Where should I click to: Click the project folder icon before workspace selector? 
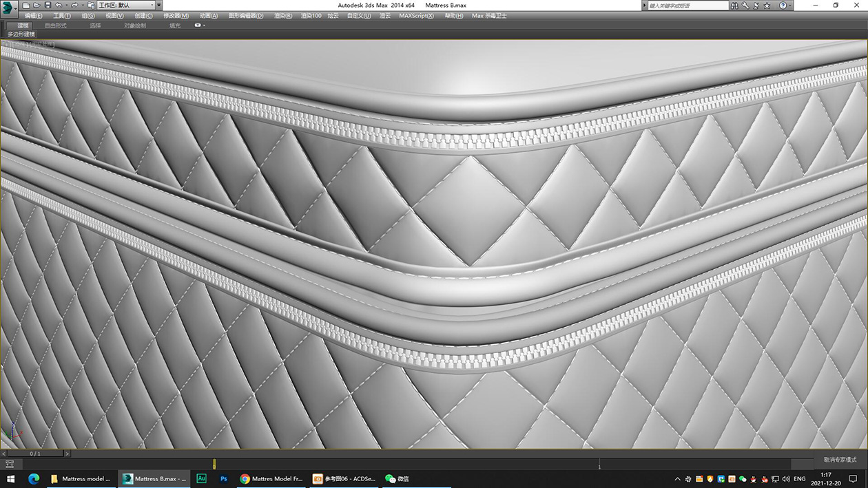[92, 6]
